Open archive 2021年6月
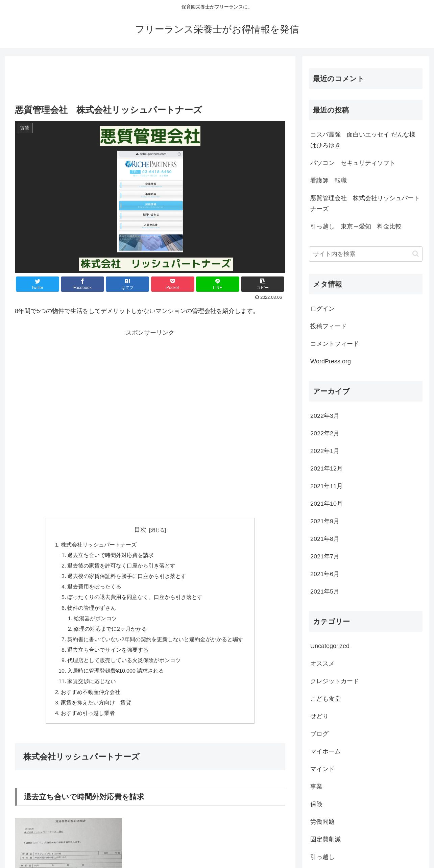The width and height of the screenshot is (434, 868). click(324, 574)
